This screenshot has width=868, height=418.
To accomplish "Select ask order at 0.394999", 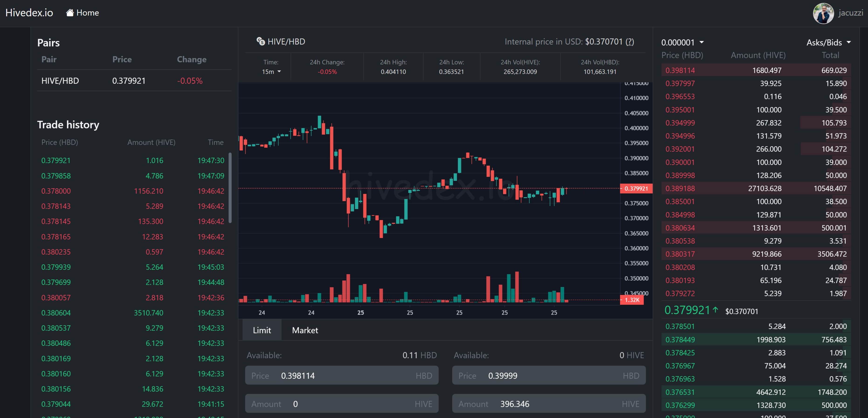I will [x=756, y=123].
